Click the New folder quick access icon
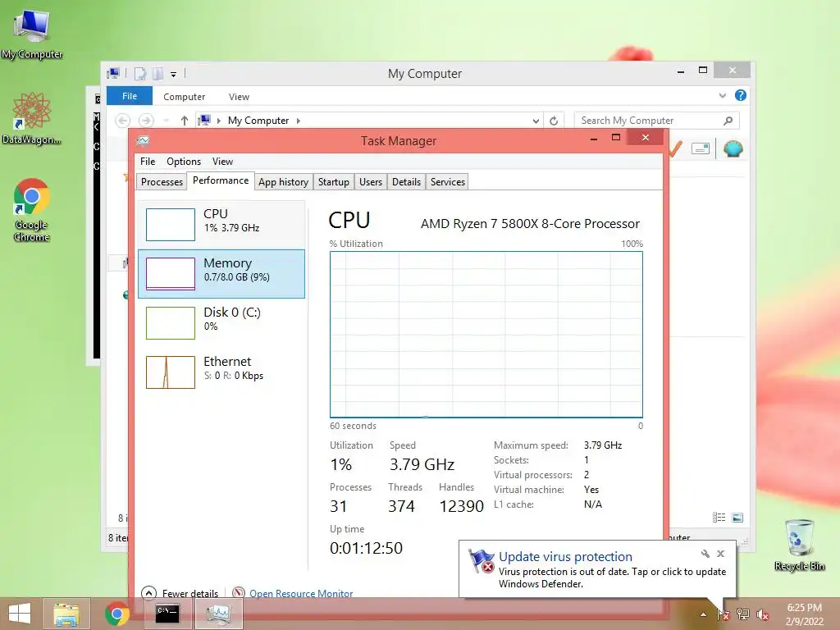840x630 pixels. coord(157,73)
